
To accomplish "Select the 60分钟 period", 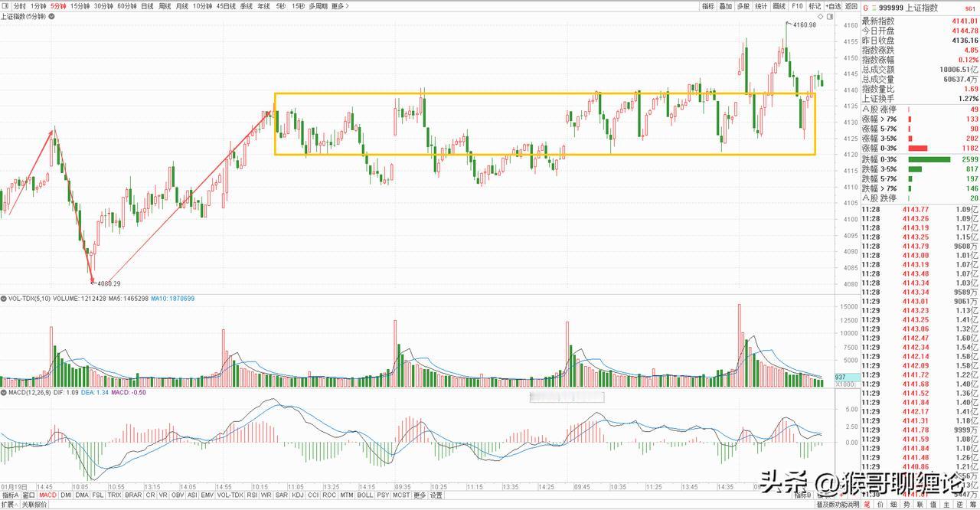I will (x=127, y=6).
